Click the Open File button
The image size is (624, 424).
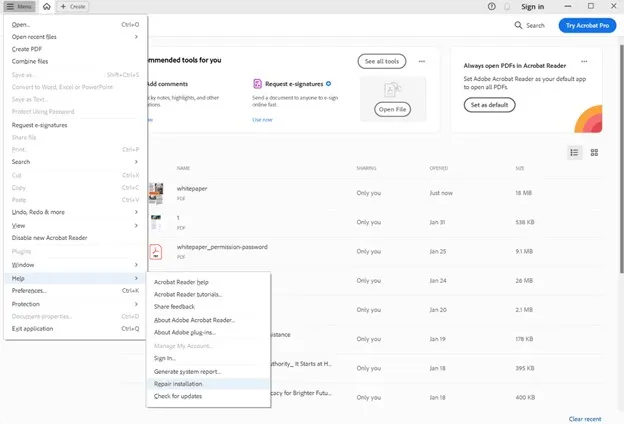coord(392,109)
